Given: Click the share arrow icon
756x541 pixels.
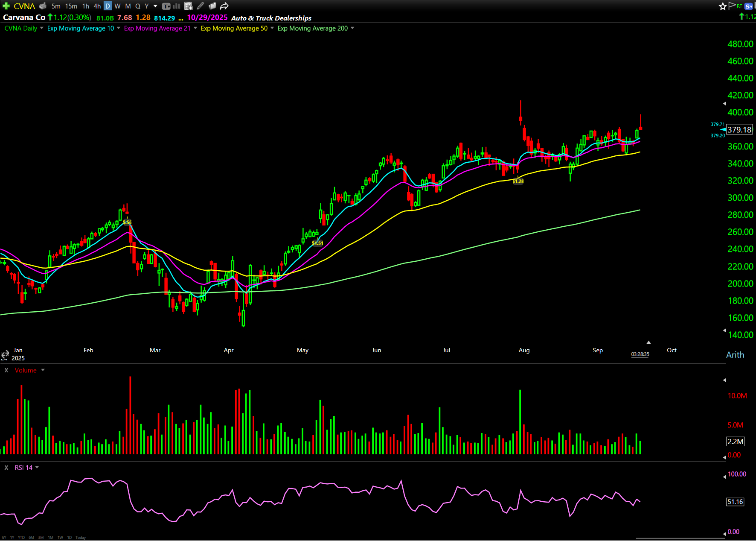Looking at the screenshot, I should [x=224, y=6].
